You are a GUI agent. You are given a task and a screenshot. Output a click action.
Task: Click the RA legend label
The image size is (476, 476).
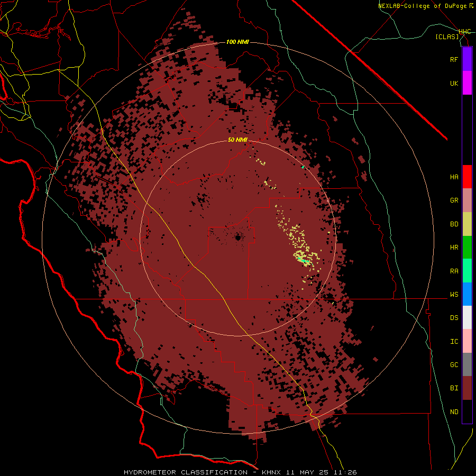tap(454, 271)
